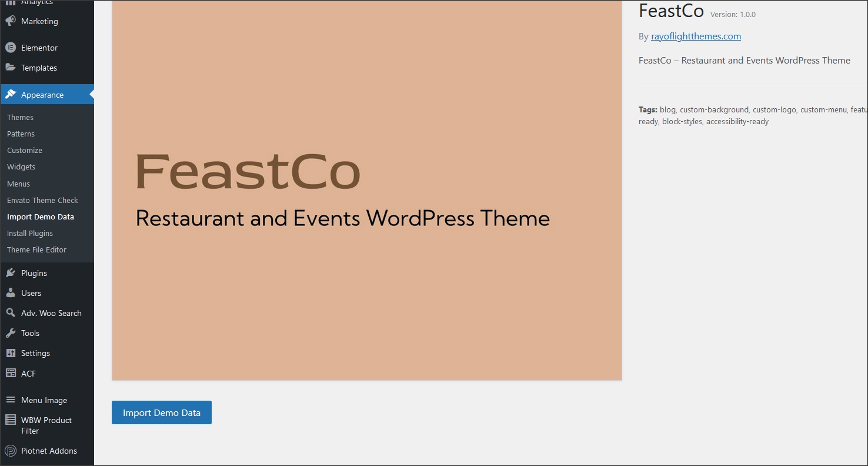The image size is (868, 466).
Task: Open the Marketing menu
Action: [39, 21]
